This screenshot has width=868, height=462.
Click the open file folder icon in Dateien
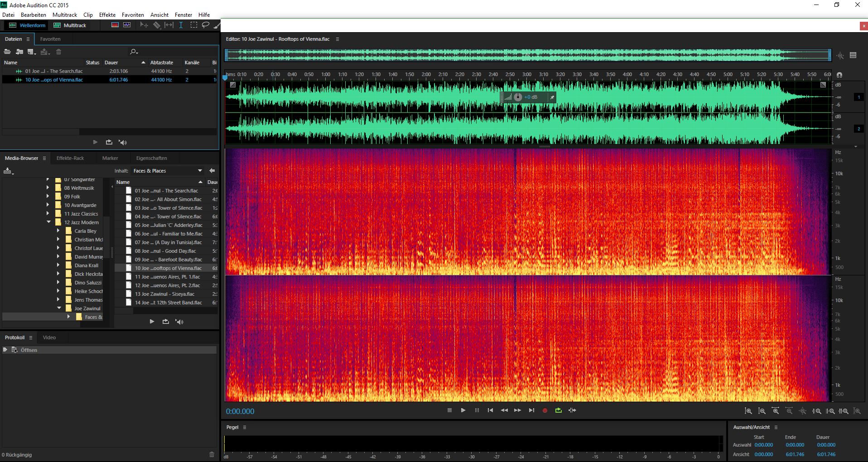pos(7,52)
